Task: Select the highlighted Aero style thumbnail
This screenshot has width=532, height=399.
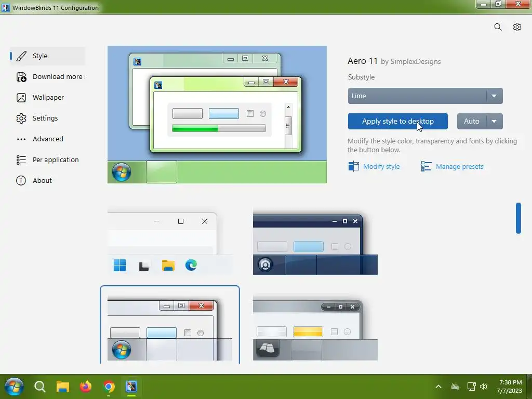Action: point(170,326)
